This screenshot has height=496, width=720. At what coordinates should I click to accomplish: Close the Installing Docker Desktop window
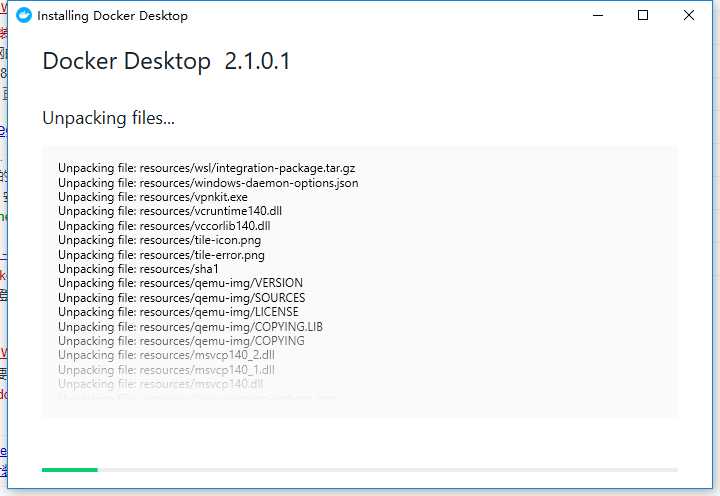coord(689,15)
